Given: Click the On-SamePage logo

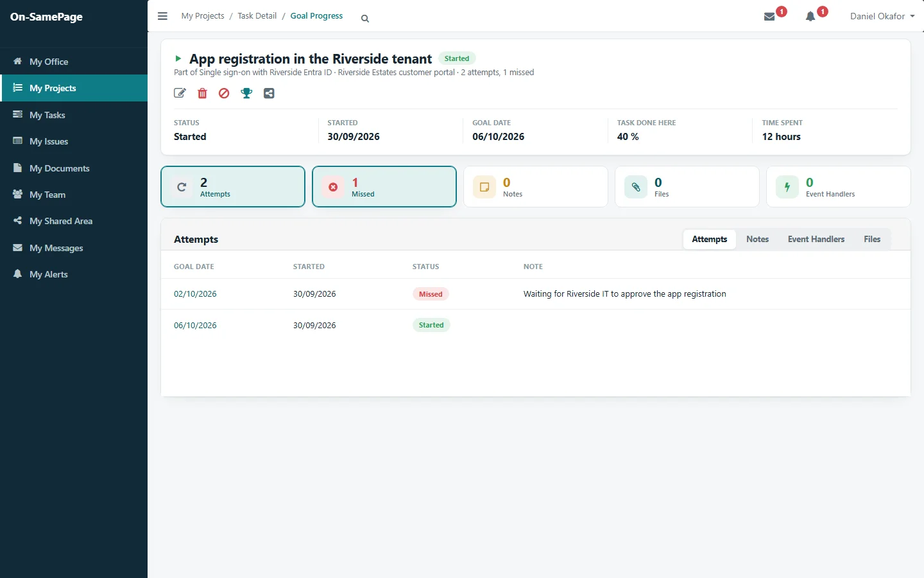Looking at the screenshot, I should pyautogui.click(x=46, y=17).
